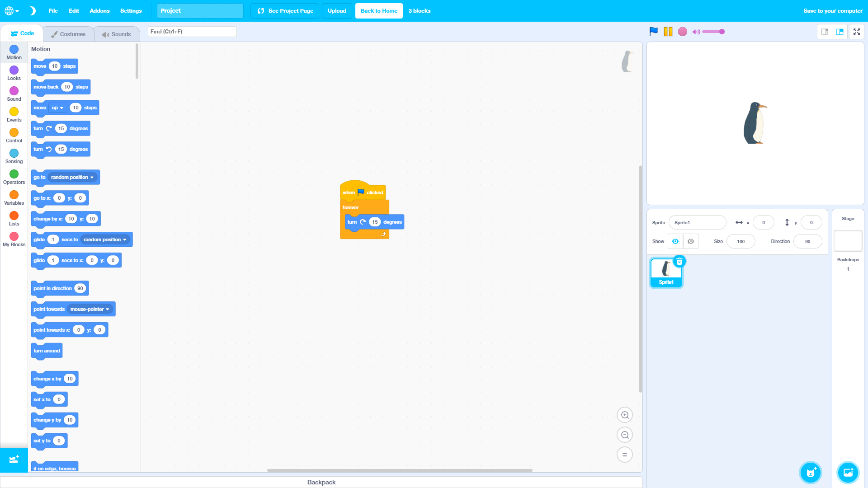
Task: Open the language globe dropdown
Action: click(12, 10)
